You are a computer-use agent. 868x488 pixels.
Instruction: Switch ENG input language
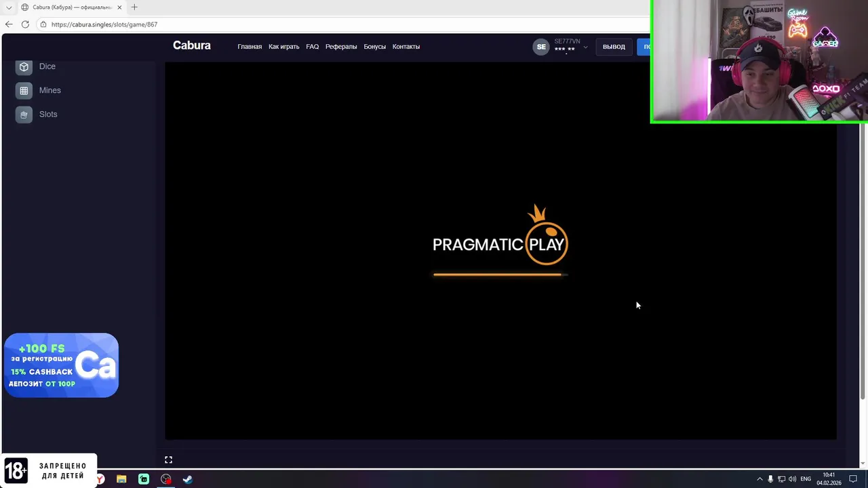click(806, 479)
